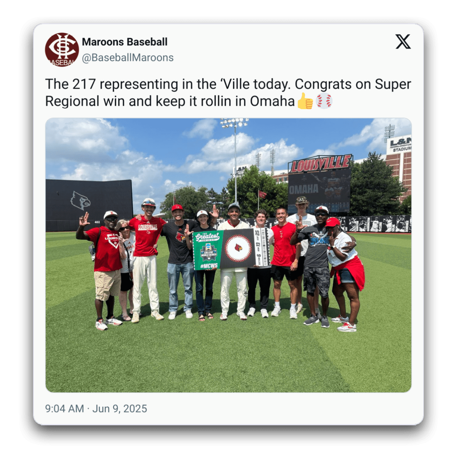Click the OMAHA text on the scoreboard
This screenshot has height=476, width=457.
tap(303, 189)
